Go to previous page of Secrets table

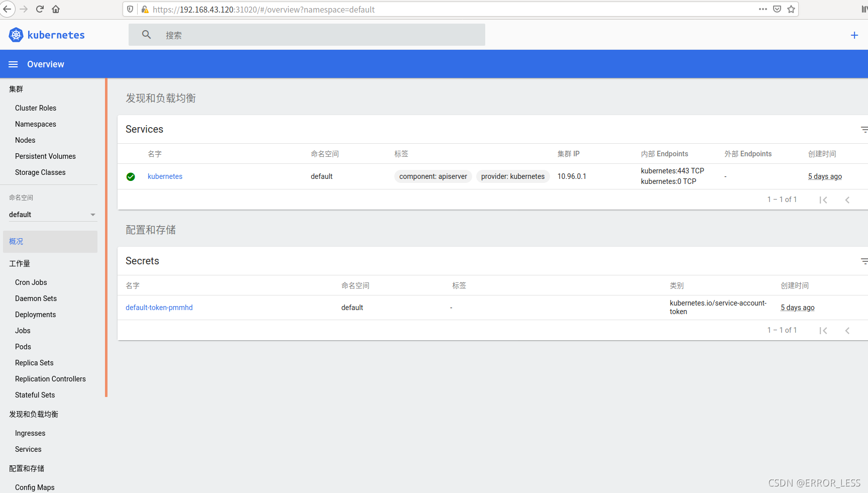847,331
